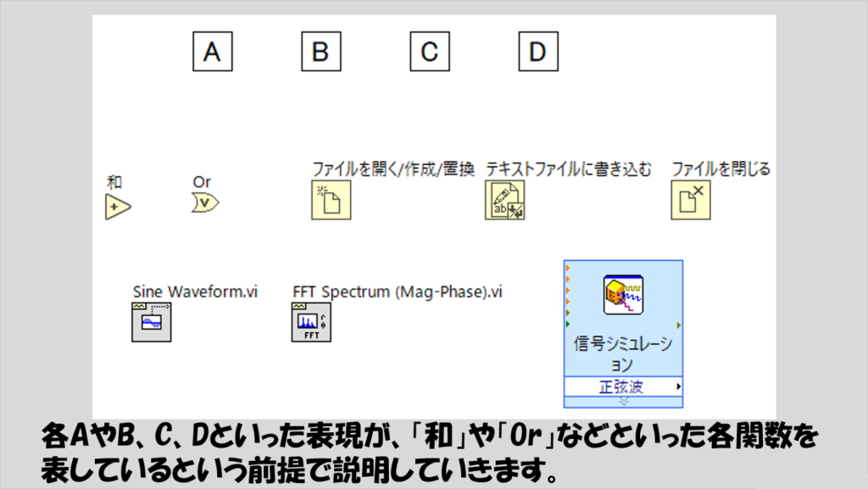Click the Open/Create/Replace File function icon
The image size is (868, 489).
[331, 200]
